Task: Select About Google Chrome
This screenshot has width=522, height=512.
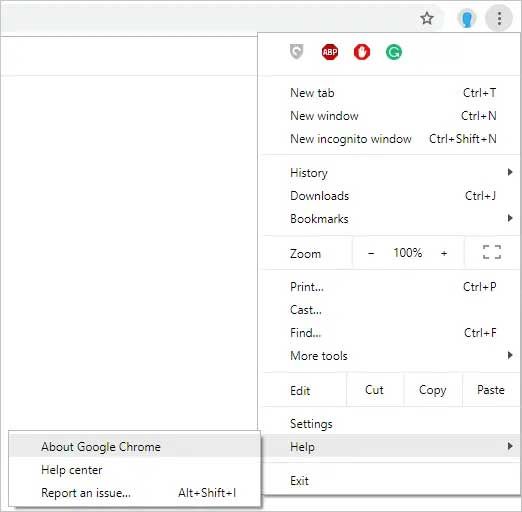Action: [x=134, y=447]
